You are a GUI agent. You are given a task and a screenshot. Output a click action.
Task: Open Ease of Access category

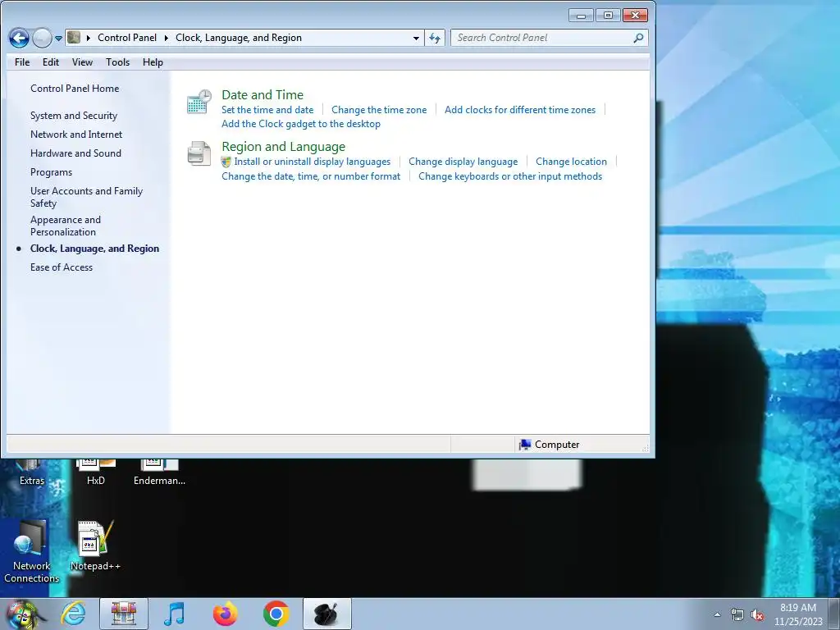tap(61, 267)
